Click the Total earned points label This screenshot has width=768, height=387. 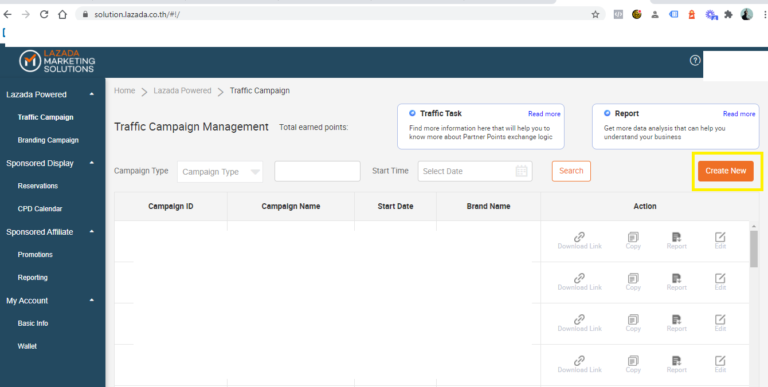[313, 127]
